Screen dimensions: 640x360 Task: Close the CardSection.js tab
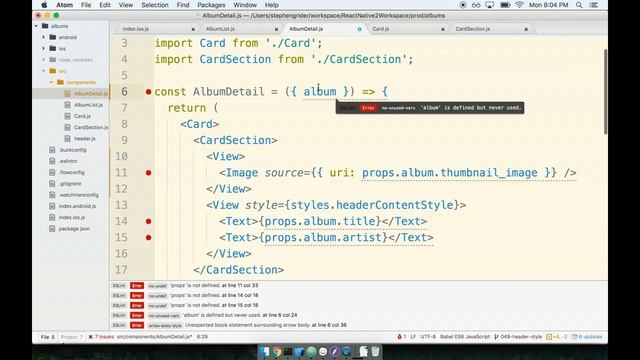pyautogui.click(x=526, y=29)
